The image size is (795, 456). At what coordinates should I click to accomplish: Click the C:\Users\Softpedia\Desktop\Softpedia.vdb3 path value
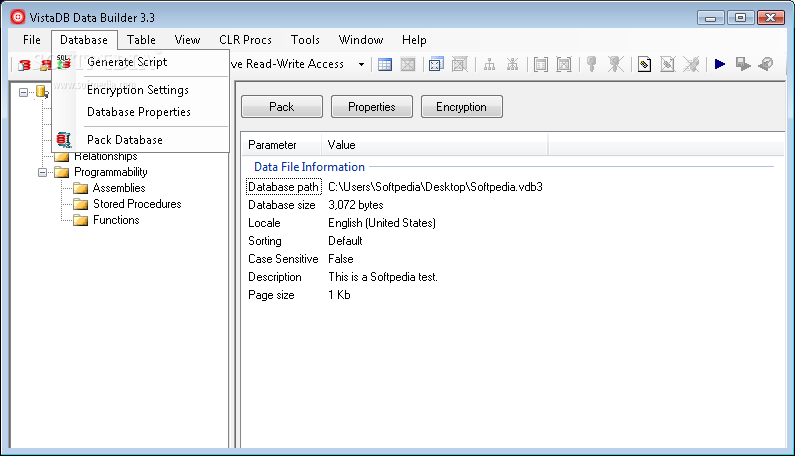435,187
